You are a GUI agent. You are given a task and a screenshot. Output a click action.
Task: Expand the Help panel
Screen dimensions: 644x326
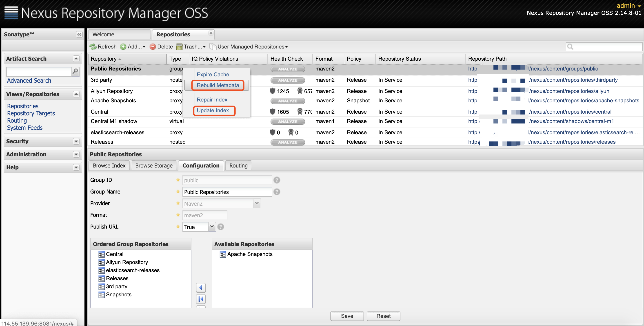coord(76,167)
